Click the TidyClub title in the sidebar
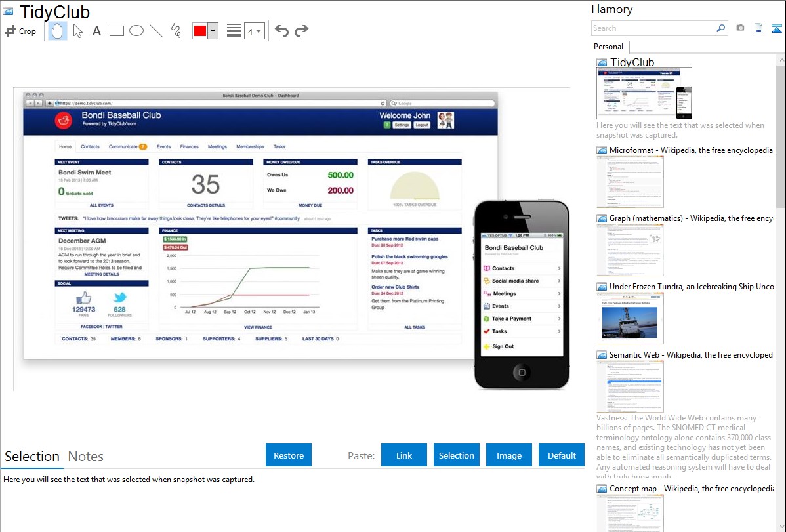Screen dimensions: 786x532 coord(632,63)
